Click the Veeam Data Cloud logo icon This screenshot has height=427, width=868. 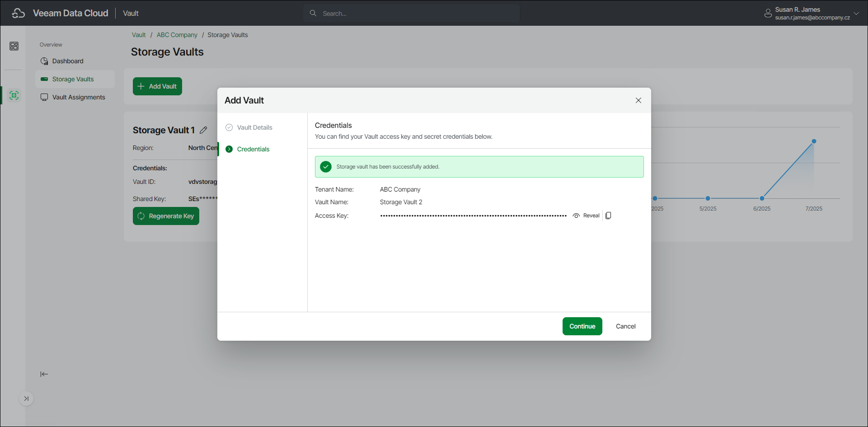(19, 13)
